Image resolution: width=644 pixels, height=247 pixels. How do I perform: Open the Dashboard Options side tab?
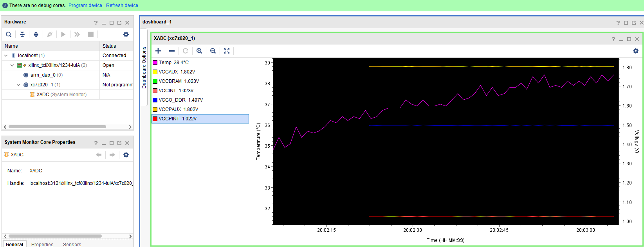pos(144,67)
